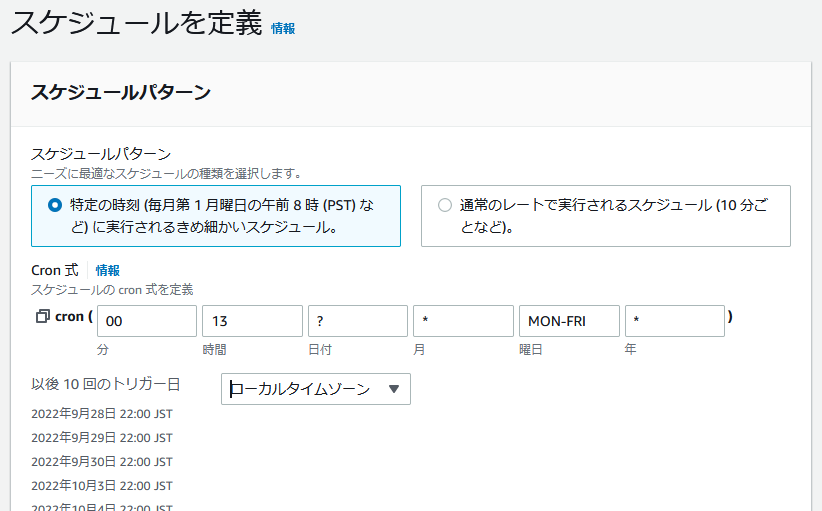Open the 情報 link beside the page title
The height and width of the screenshot is (511, 822).
(283, 28)
